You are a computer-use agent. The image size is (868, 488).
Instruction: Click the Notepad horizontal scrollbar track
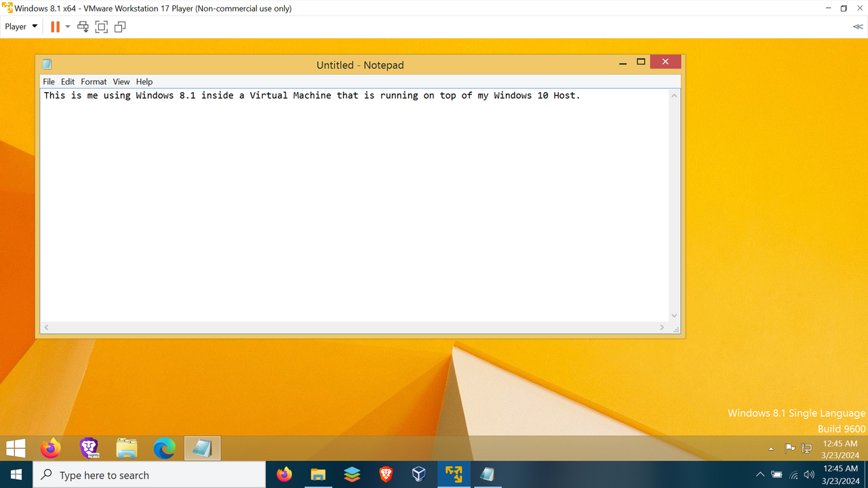pyautogui.click(x=355, y=327)
